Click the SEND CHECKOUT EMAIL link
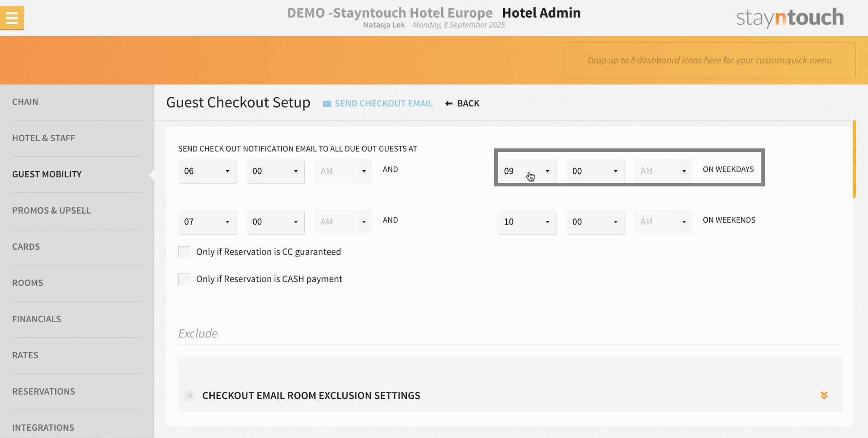 pyautogui.click(x=383, y=103)
